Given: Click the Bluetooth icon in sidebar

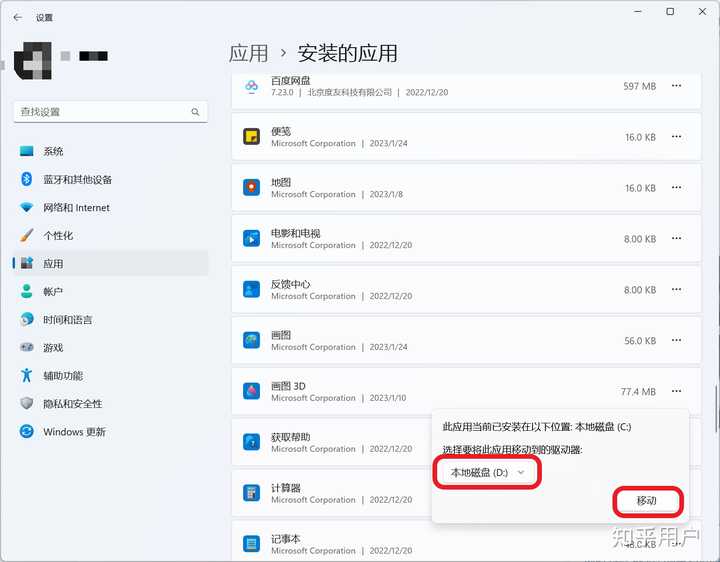Looking at the screenshot, I should point(27,179).
